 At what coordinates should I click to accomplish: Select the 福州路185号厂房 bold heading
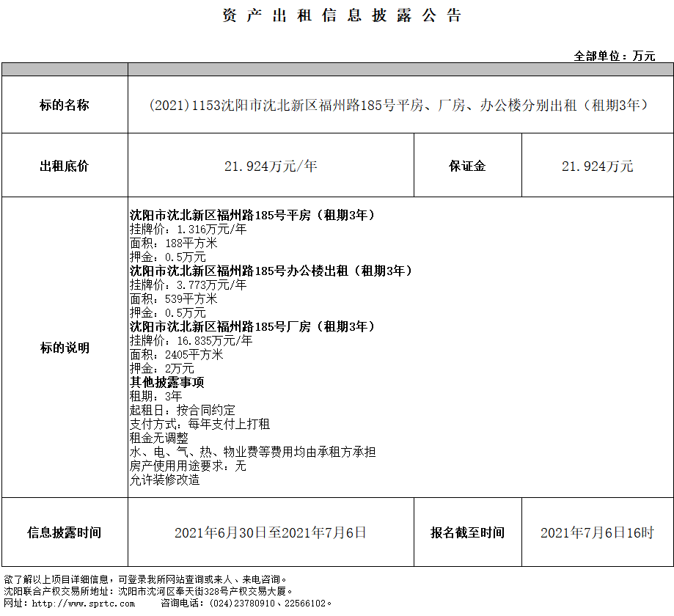(x=252, y=326)
